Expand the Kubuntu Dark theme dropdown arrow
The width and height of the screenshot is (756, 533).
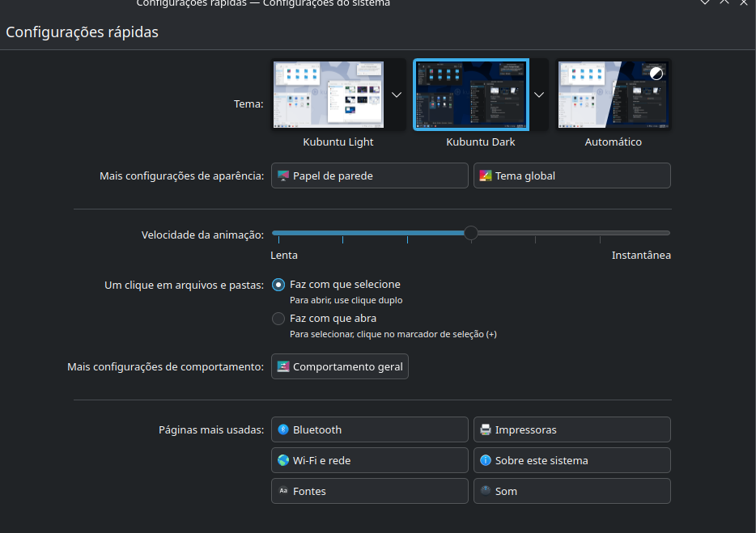pos(539,95)
